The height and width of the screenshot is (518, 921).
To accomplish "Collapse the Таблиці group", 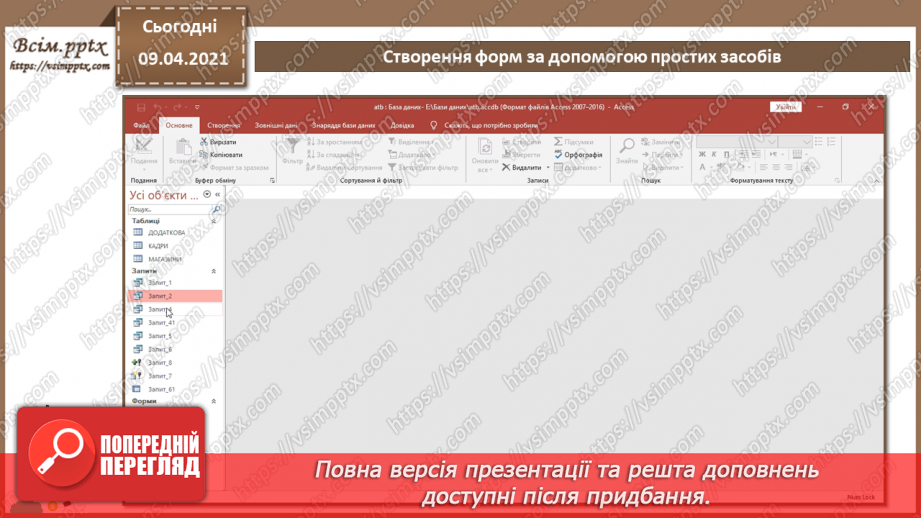I will coord(213,221).
